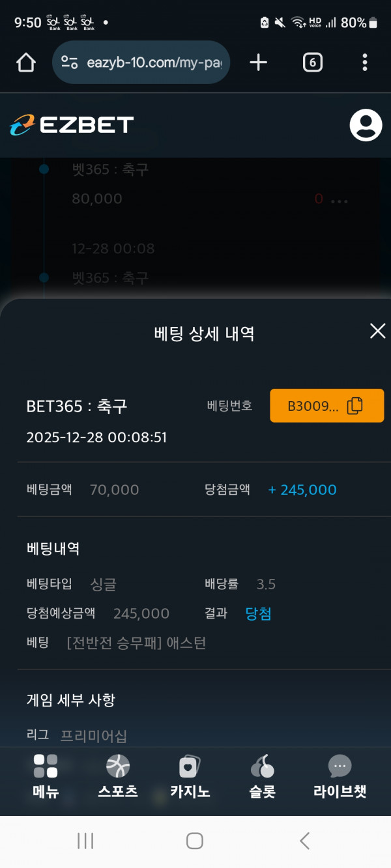Image resolution: width=391 pixels, height=868 pixels.
Task: Close the betting detail panel
Action: [377, 331]
